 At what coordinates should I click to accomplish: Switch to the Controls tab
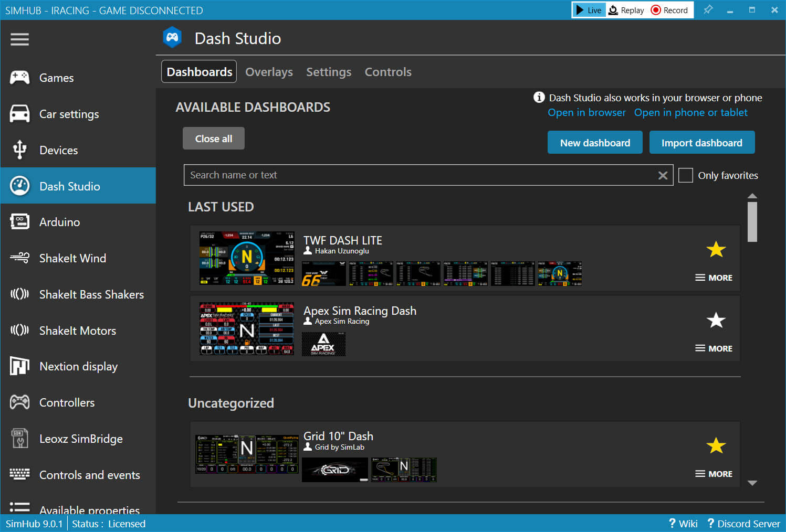coord(388,72)
